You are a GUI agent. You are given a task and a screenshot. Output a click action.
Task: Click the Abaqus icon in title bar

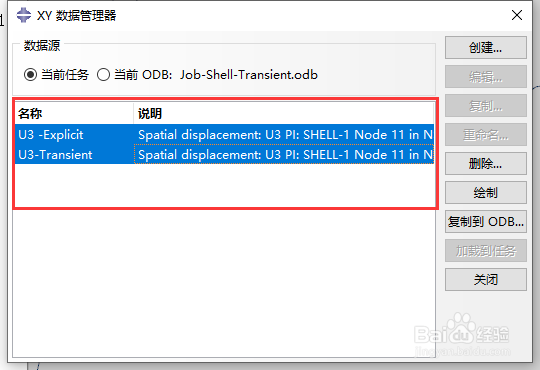coord(23,15)
